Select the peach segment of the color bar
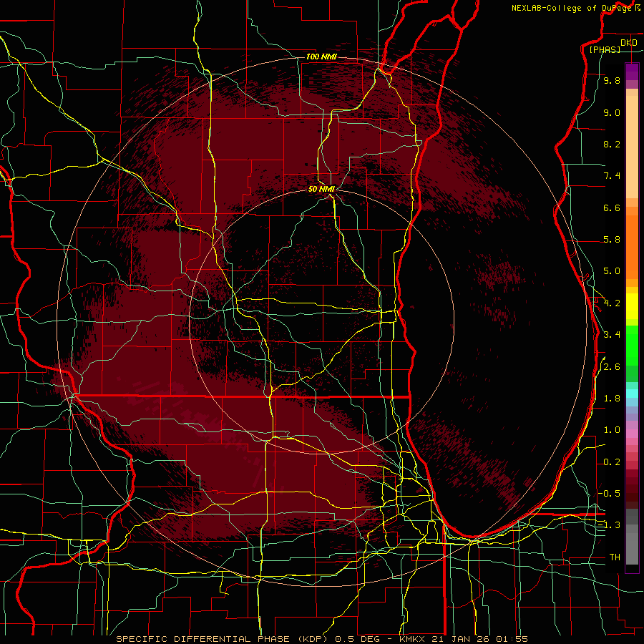Screen dimensions: 644x644 632,144
